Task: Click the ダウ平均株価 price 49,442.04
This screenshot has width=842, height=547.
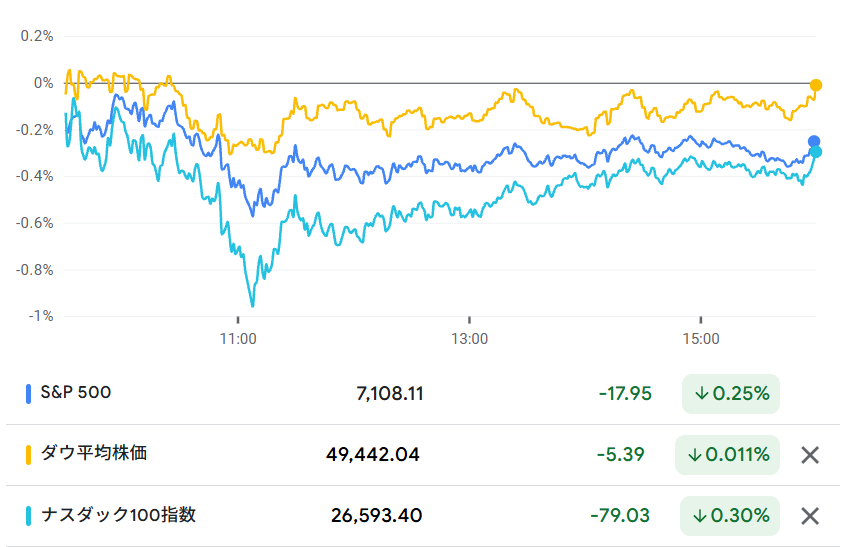Action: click(373, 455)
